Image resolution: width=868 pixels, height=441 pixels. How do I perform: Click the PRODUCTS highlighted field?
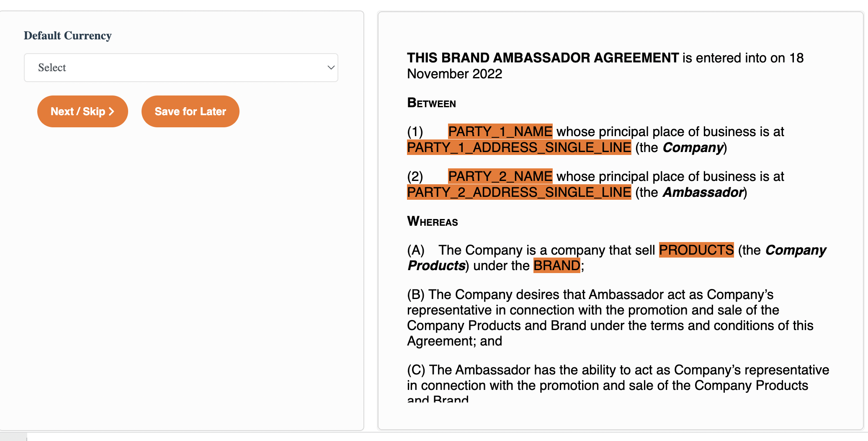point(696,250)
